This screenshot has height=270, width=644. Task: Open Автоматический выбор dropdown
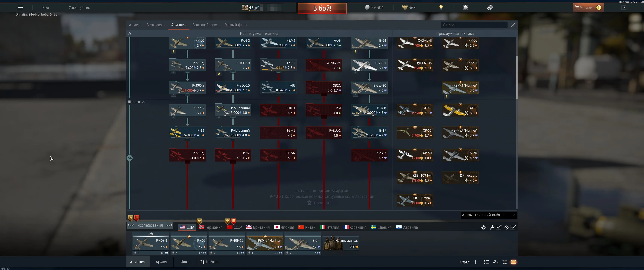(488, 215)
